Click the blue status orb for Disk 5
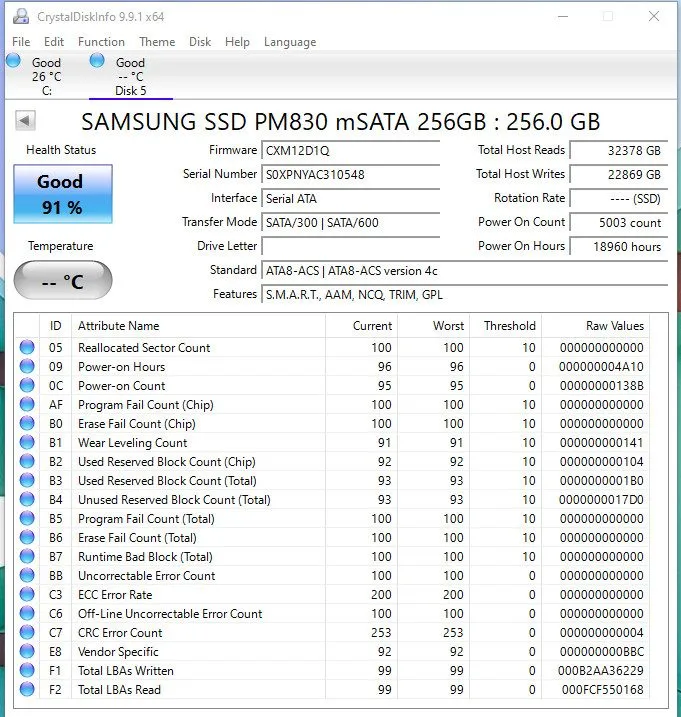This screenshot has height=717, width=681. pyautogui.click(x=97, y=60)
